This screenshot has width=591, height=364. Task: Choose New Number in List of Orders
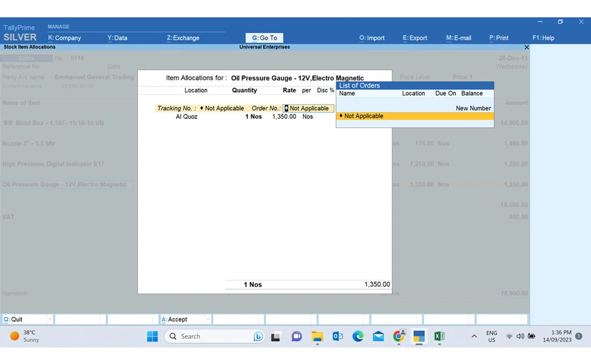point(473,108)
